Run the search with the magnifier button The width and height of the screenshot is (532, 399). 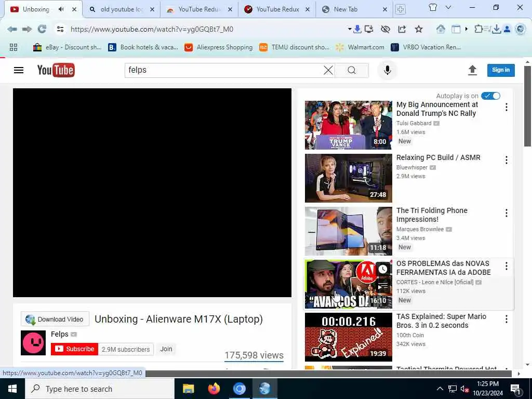[352, 70]
